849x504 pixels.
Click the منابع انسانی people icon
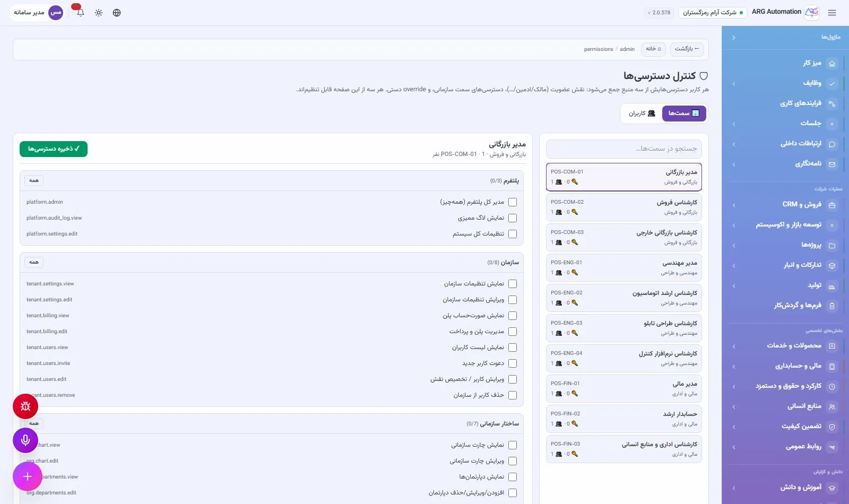click(x=832, y=407)
